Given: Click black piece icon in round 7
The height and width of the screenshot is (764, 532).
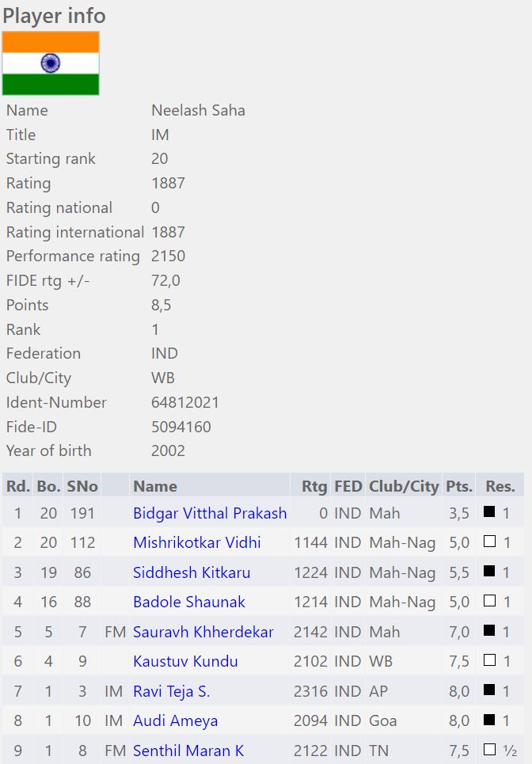Looking at the screenshot, I should point(489,690).
